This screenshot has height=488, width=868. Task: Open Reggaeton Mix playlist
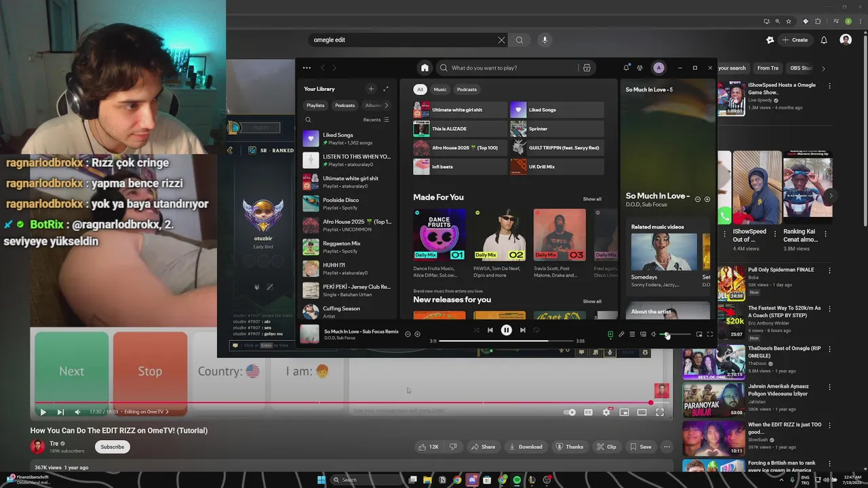pyautogui.click(x=347, y=247)
